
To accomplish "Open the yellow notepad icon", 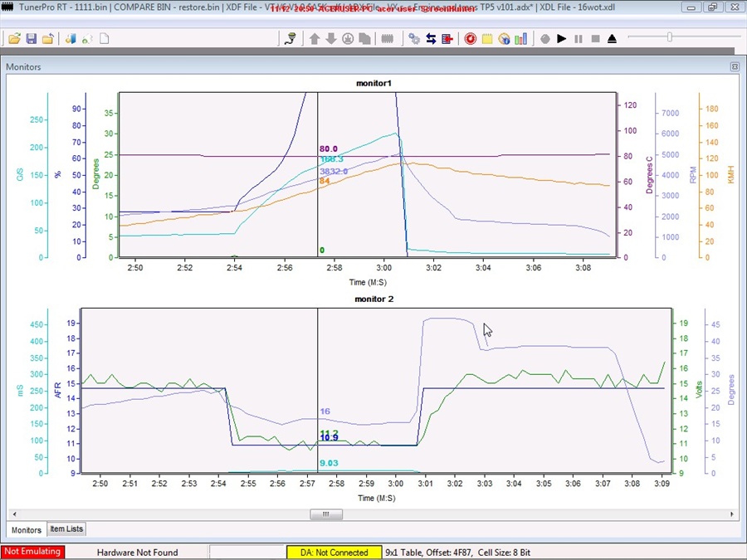I will 487,39.
